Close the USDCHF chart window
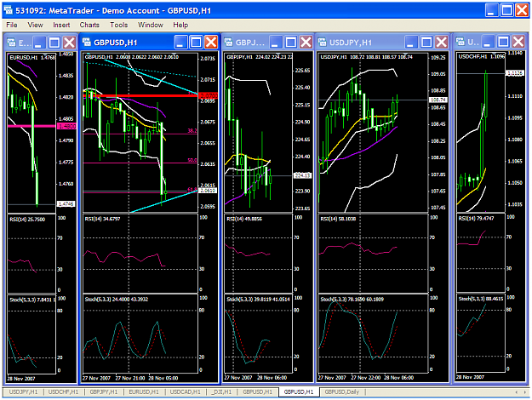 518,42
